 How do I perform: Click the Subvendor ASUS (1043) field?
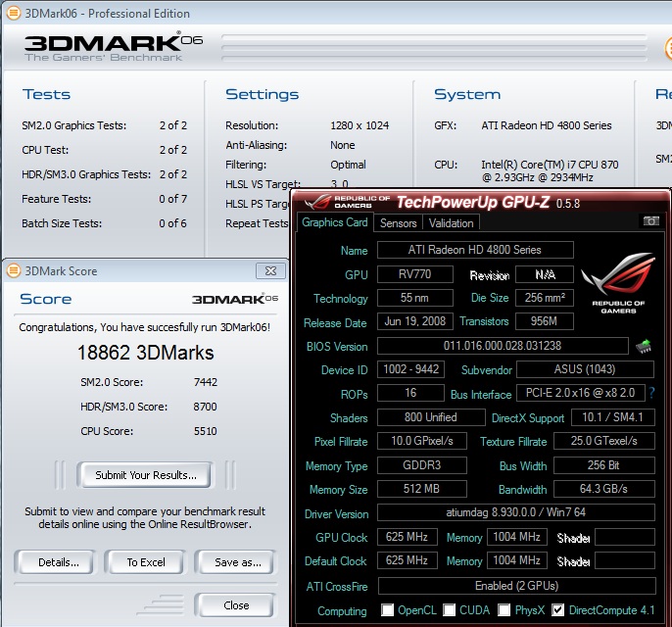coord(586,369)
